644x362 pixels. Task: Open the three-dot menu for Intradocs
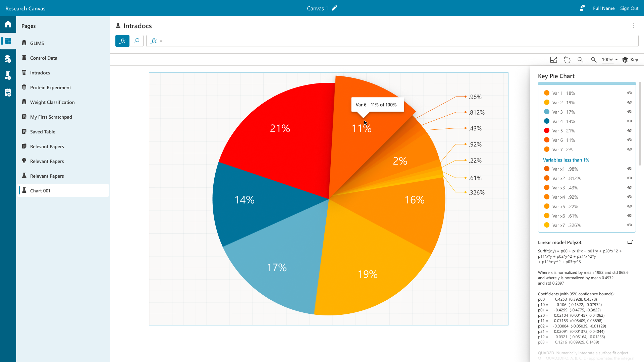point(633,25)
